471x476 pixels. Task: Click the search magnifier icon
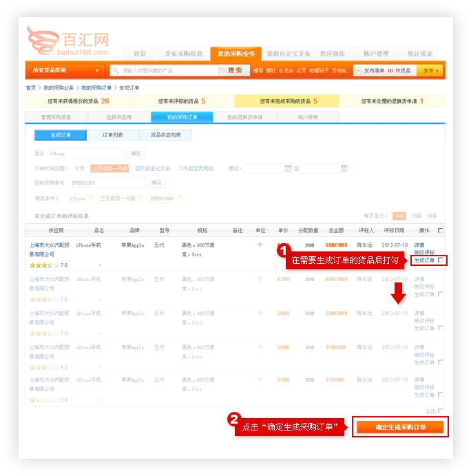coord(116,70)
